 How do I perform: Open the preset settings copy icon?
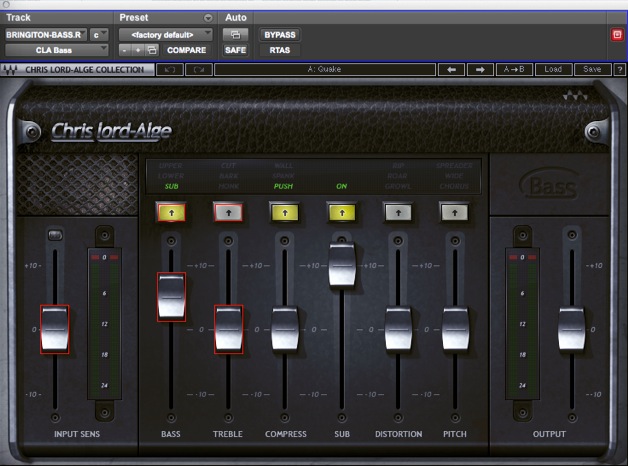click(x=152, y=50)
